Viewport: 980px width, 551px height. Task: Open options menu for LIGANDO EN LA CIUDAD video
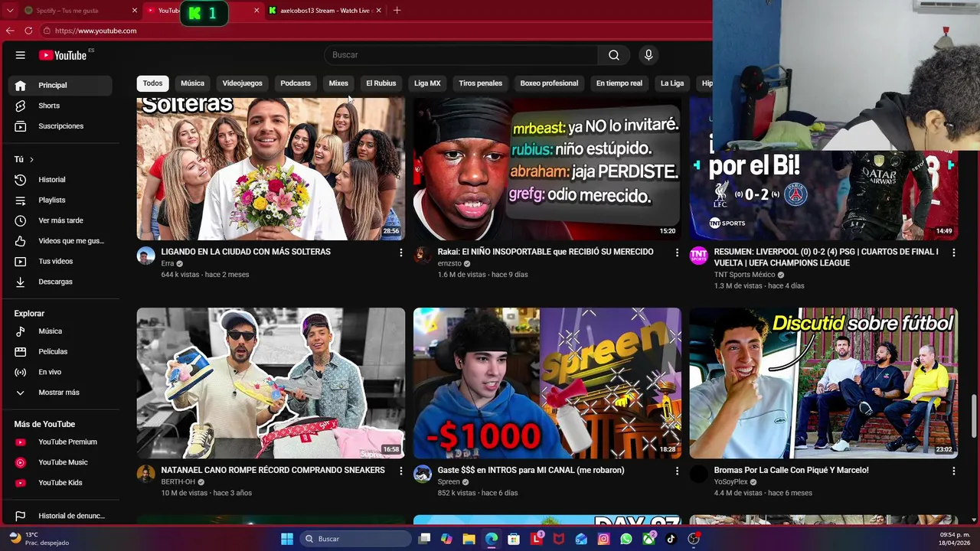pos(400,253)
